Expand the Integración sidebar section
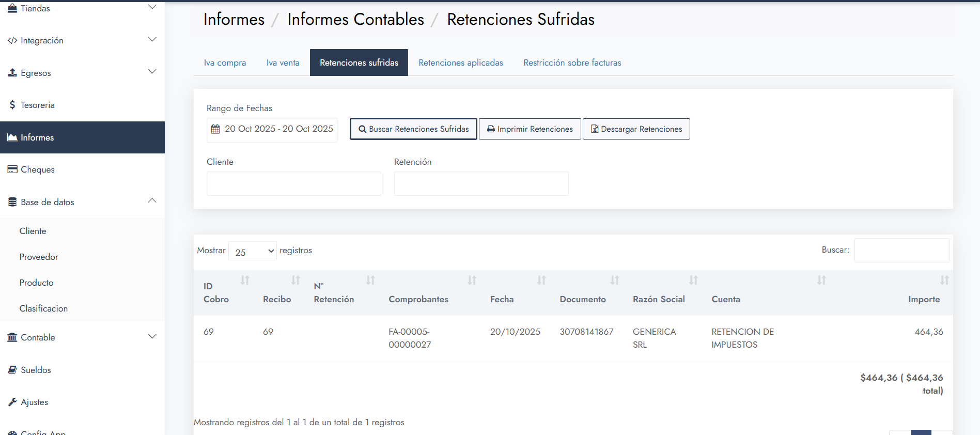 click(x=152, y=40)
